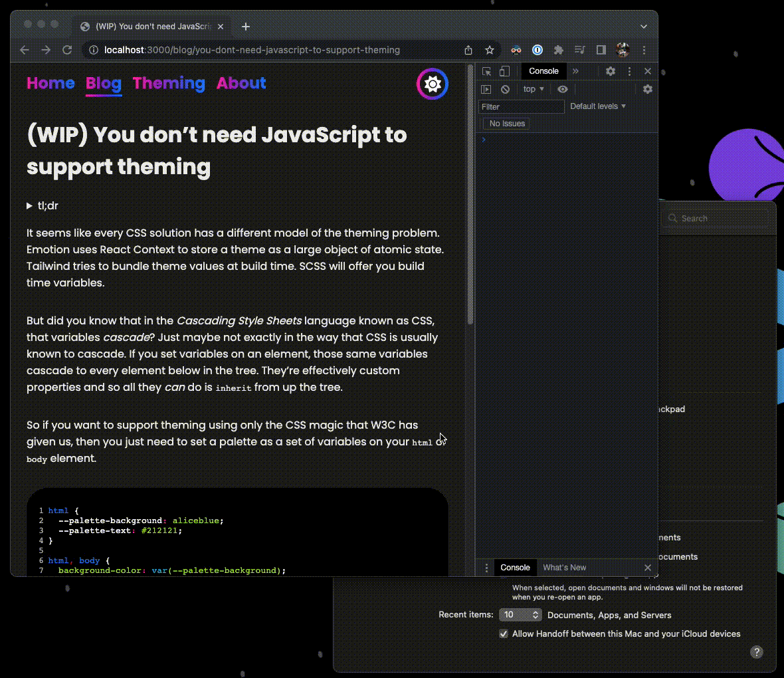The width and height of the screenshot is (784, 678).
Task: Navigate to the Home page link
Action: click(x=50, y=83)
